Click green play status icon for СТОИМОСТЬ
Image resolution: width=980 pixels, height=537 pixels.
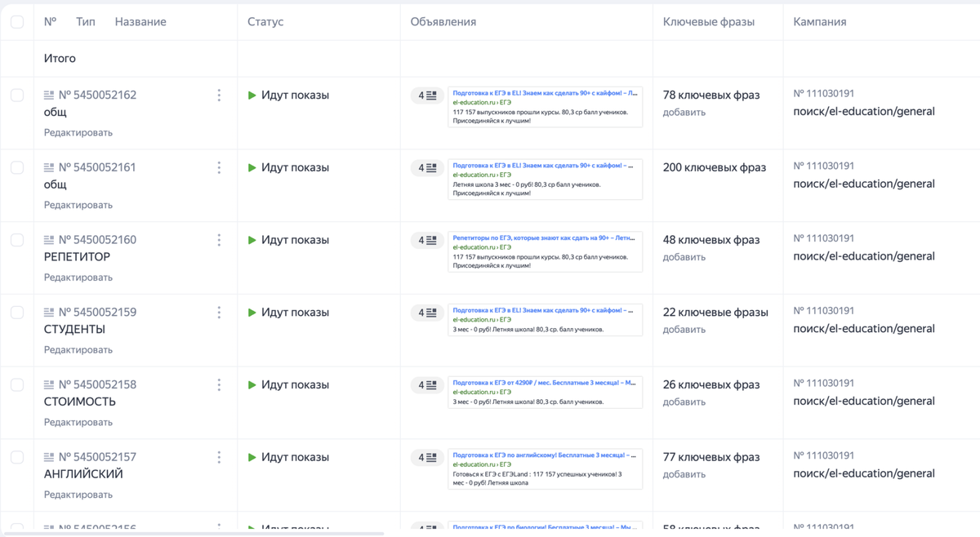tap(252, 384)
